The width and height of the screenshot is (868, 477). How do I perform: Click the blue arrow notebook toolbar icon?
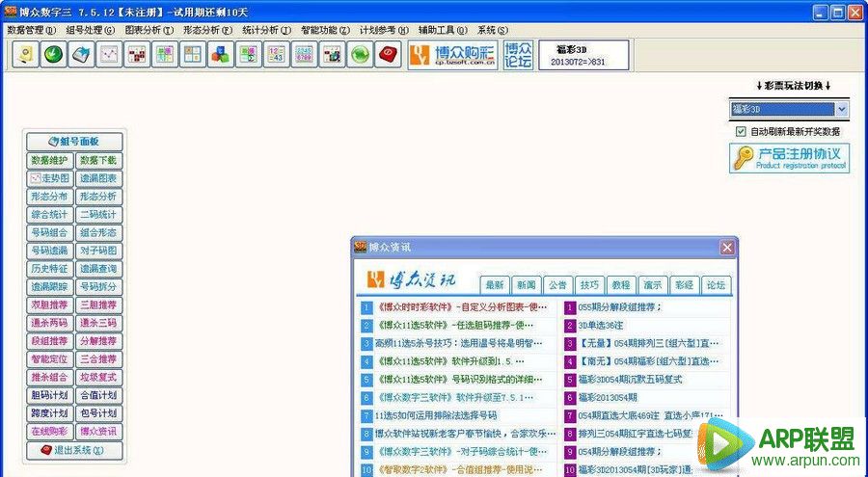coord(81,55)
